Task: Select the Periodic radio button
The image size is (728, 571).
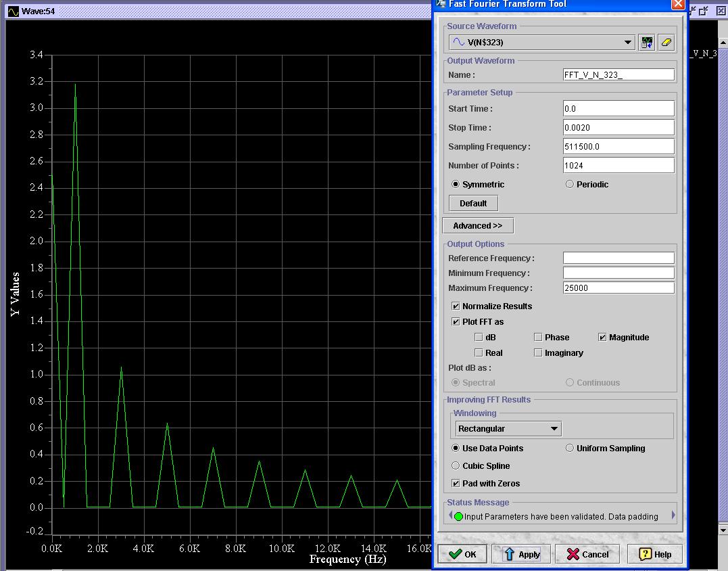Action: click(x=569, y=184)
